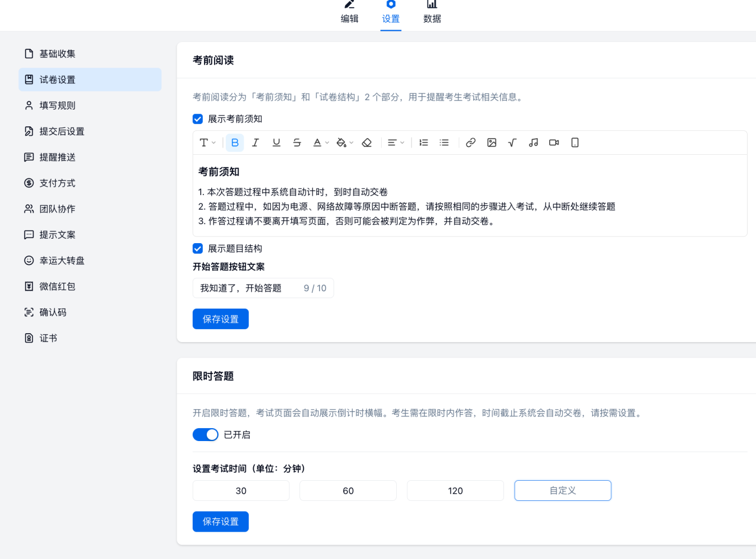Uncheck the 展示题目结构 checkbox
756x559 pixels.
tap(198, 249)
